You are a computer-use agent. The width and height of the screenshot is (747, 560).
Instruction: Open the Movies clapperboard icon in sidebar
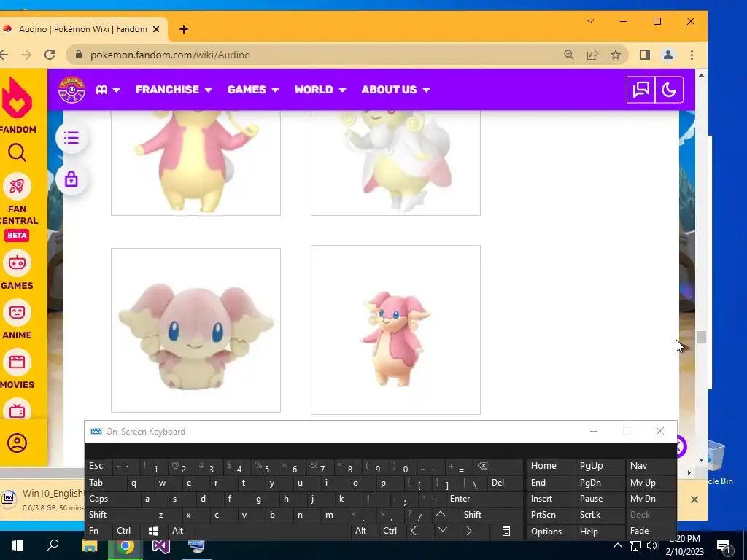point(17,362)
